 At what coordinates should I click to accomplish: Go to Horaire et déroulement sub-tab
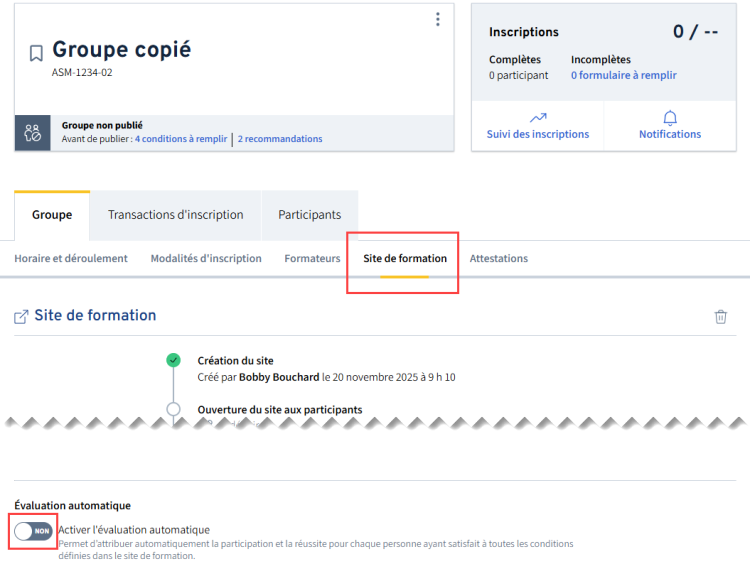click(71, 258)
